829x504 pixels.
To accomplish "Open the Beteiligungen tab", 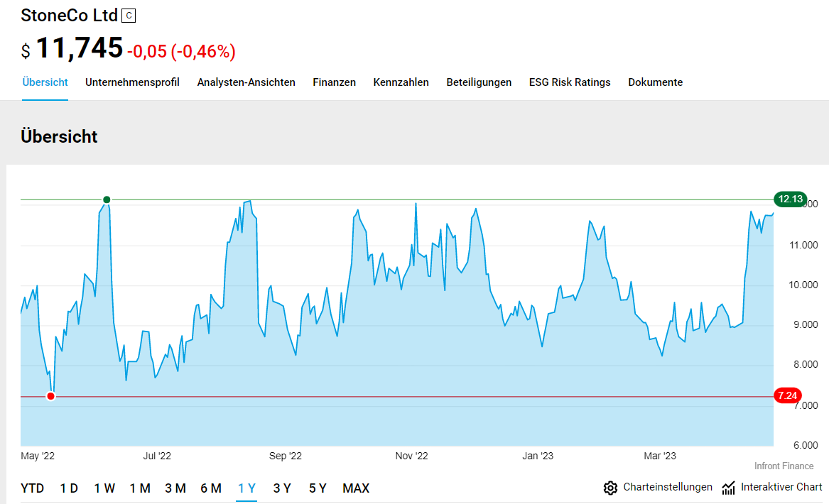I will click(479, 82).
